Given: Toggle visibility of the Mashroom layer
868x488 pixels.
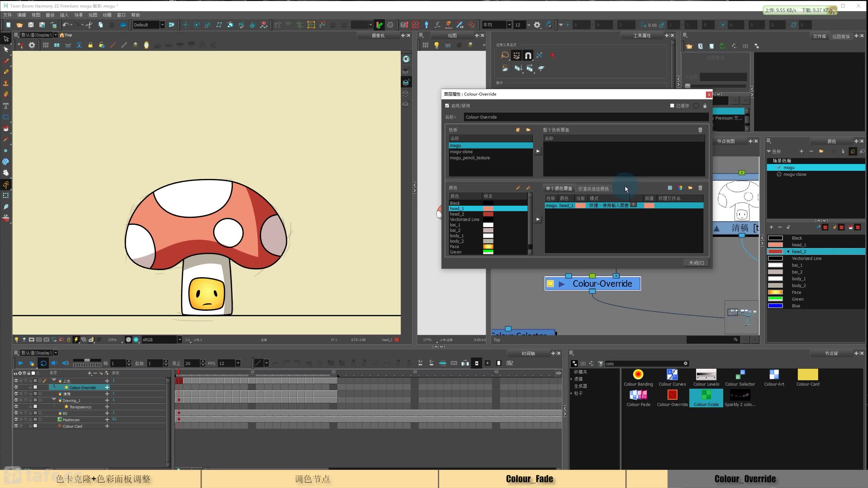Looking at the screenshot, I should pyautogui.click(x=16, y=419).
